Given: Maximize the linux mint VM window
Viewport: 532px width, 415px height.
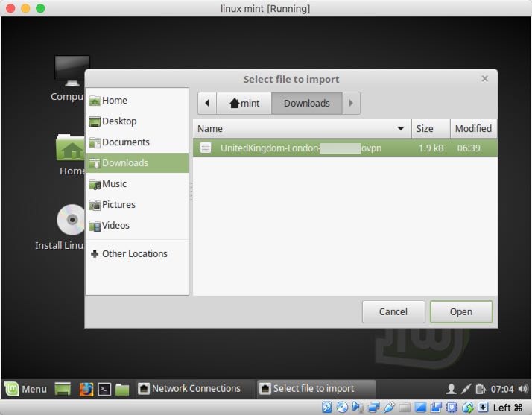Looking at the screenshot, I should click(x=40, y=8).
